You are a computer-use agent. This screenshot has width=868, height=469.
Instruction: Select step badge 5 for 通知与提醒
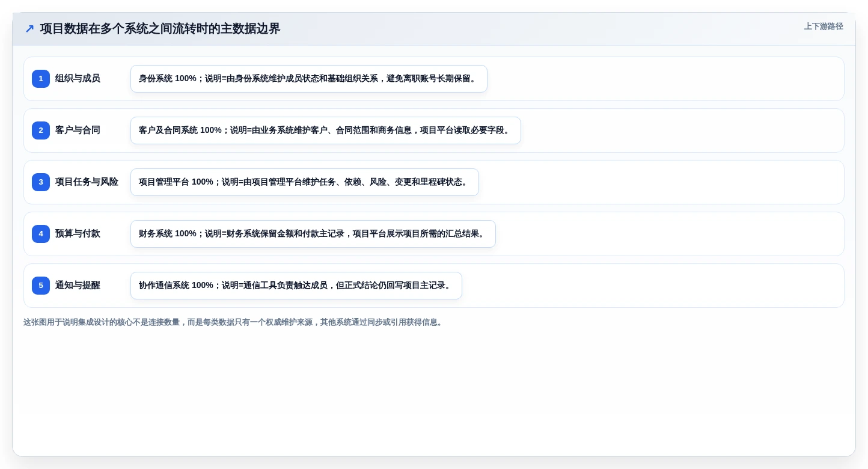click(x=41, y=286)
